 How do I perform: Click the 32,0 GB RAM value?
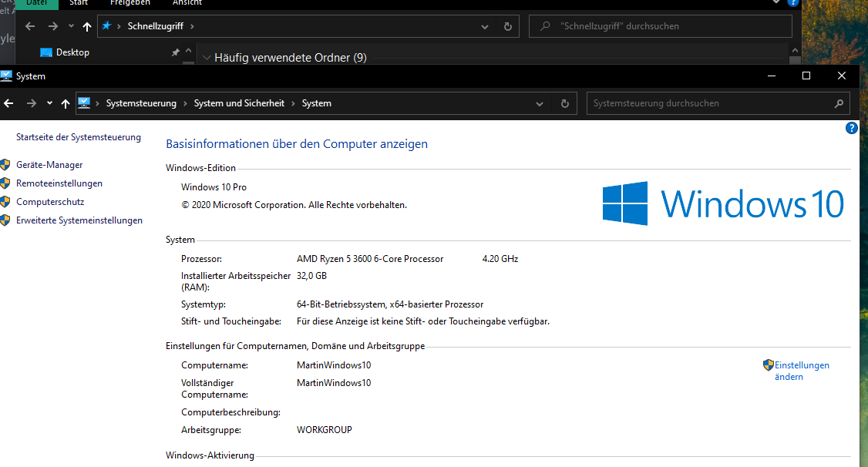(x=311, y=276)
